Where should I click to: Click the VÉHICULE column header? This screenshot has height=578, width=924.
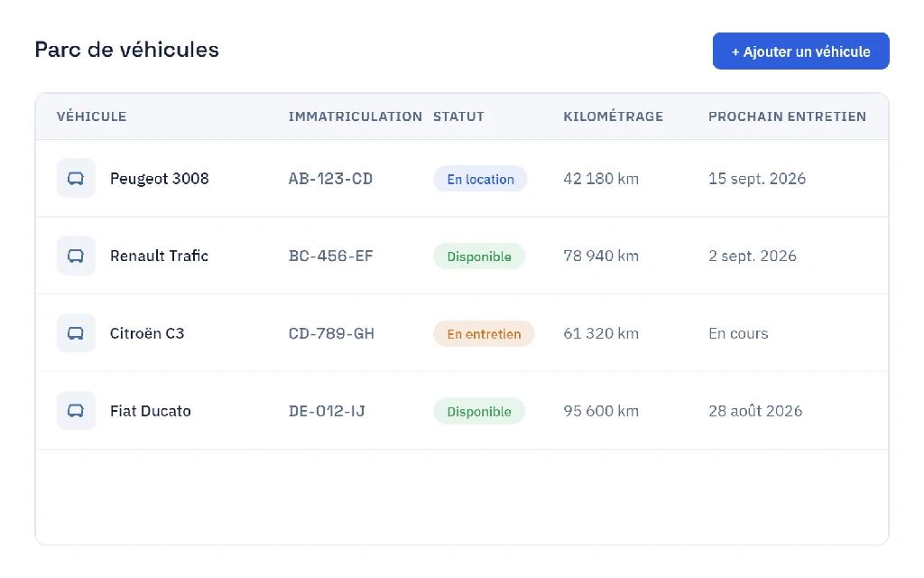tap(91, 117)
